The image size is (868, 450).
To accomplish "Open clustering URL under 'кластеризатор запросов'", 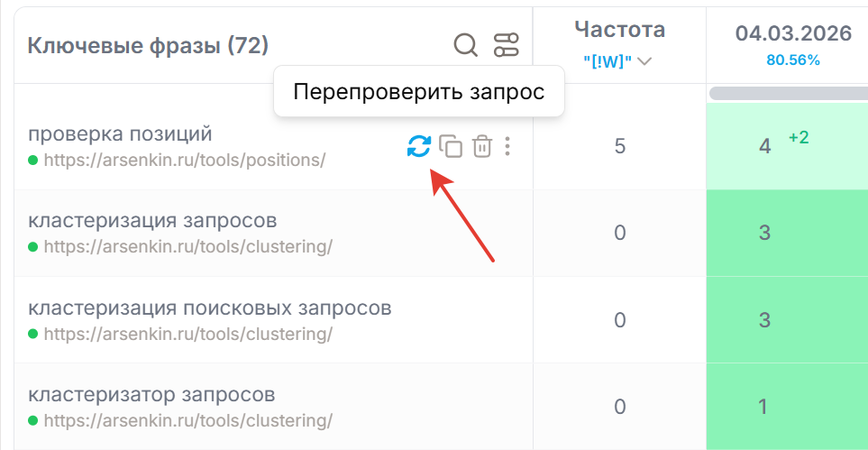I will click(187, 420).
